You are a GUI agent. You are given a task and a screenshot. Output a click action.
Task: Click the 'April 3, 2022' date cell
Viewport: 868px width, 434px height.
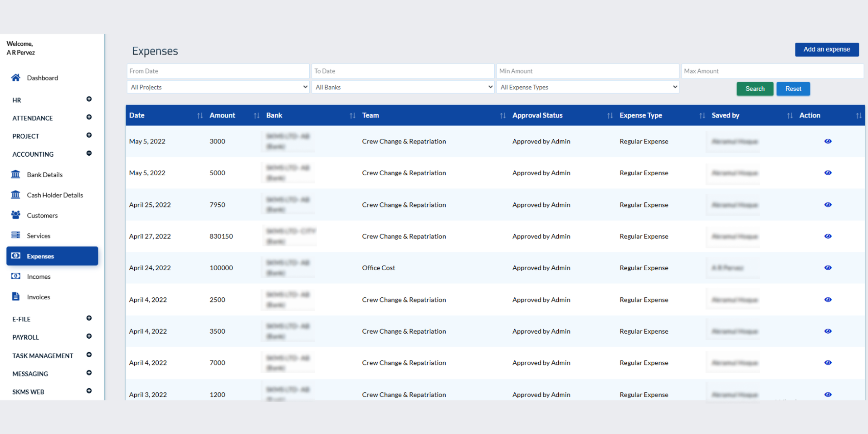point(148,395)
